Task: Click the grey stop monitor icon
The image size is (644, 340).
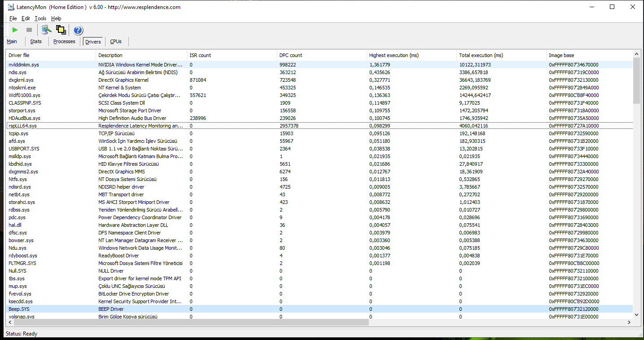Action: (x=29, y=30)
